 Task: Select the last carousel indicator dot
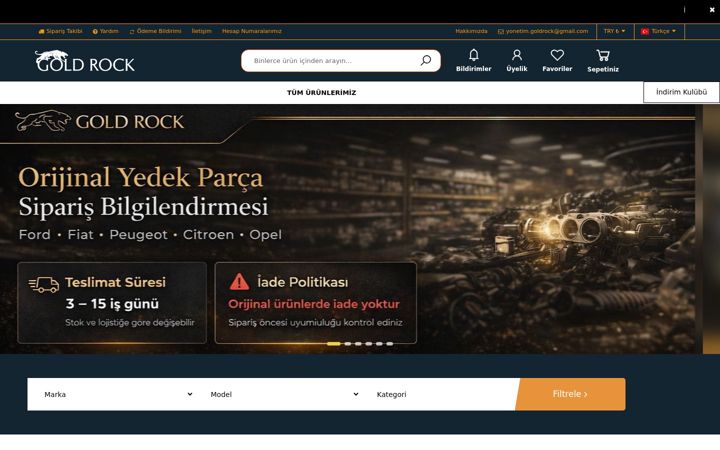[x=389, y=343]
